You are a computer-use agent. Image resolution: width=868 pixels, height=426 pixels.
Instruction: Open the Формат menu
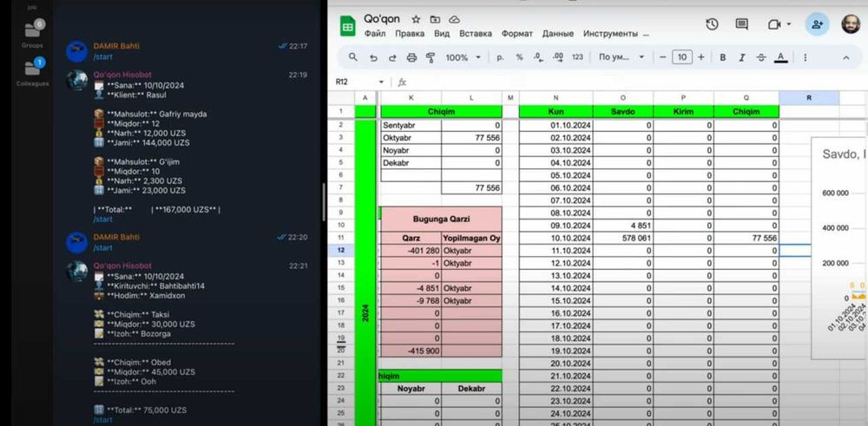pos(517,34)
